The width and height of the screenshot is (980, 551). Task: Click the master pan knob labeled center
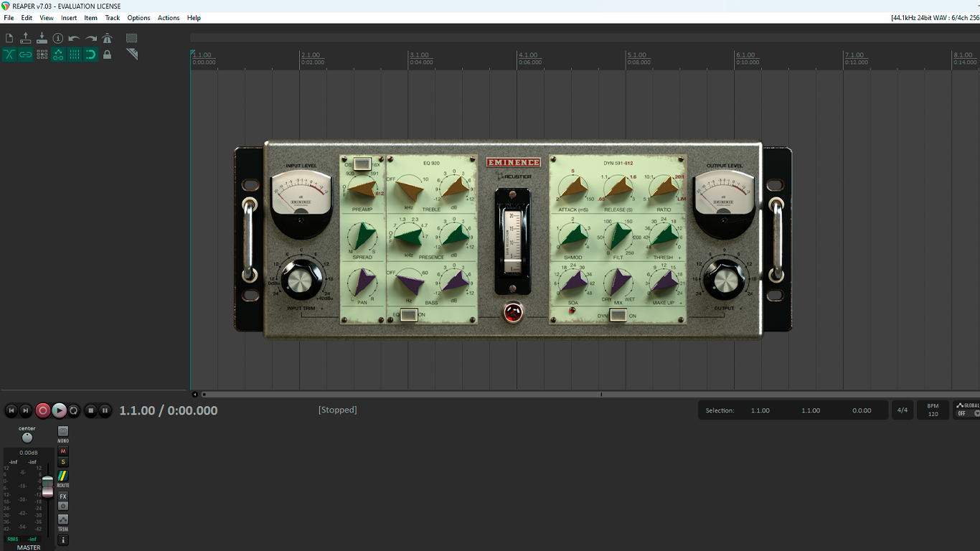click(27, 438)
